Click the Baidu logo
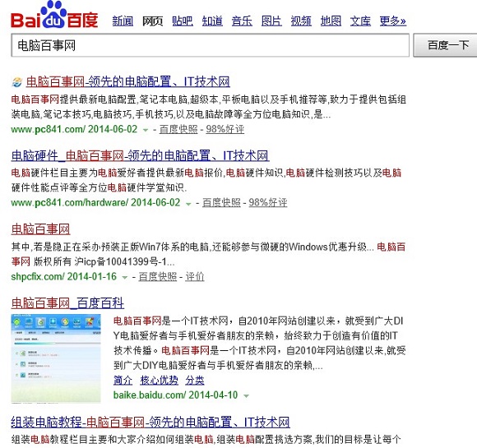This screenshot has width=477, height=448. tap(54, 15)
